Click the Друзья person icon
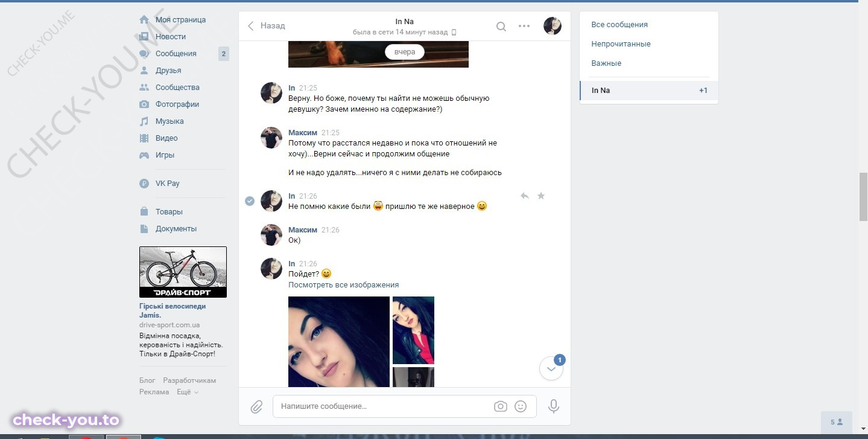 point(144,71)
